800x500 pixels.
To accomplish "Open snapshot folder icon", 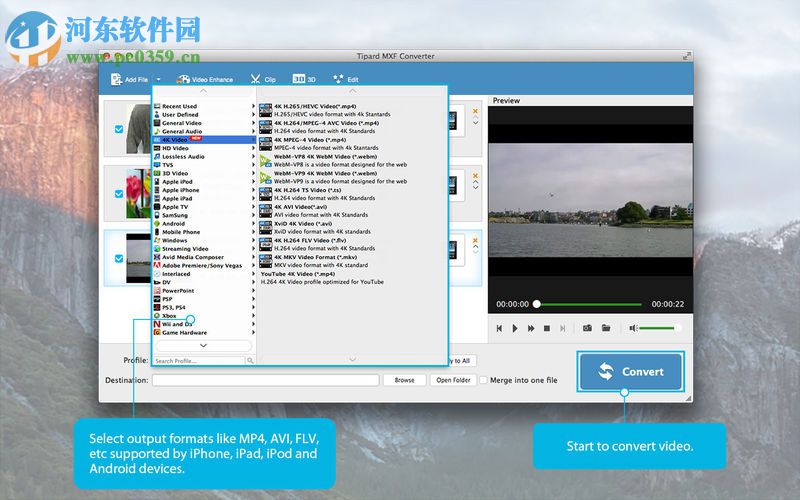I will pos(606,328).
